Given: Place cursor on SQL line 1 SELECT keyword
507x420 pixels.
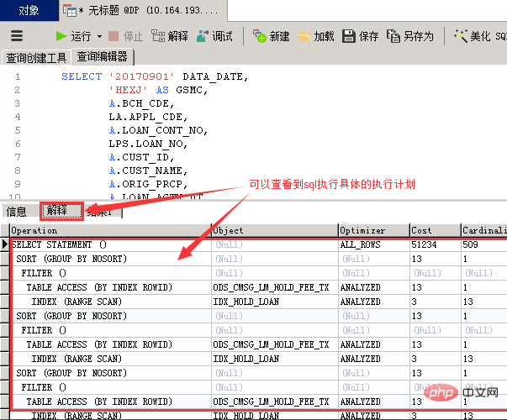Looking at the screenshot, I should (x=82, y=76).
